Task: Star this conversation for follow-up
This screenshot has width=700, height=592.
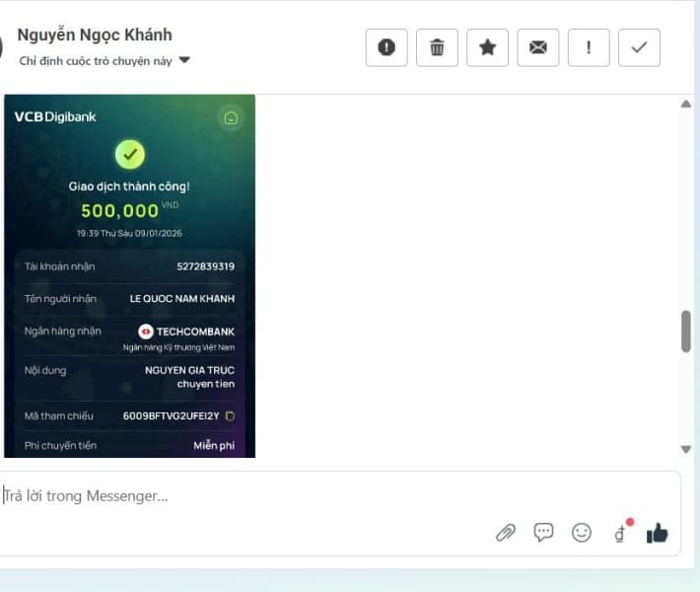Action: [x=487, y=47]
